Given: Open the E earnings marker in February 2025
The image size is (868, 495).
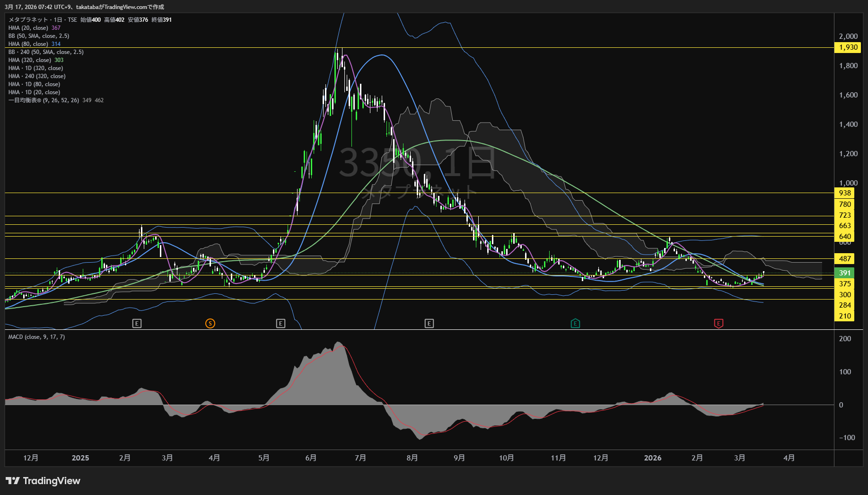Looking at the screenshot, I should [137, 323].
